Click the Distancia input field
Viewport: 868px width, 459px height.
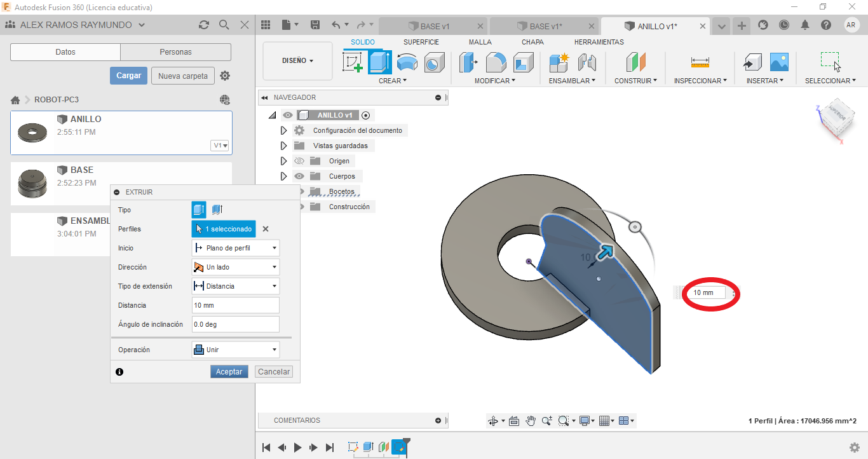point(235,305)
